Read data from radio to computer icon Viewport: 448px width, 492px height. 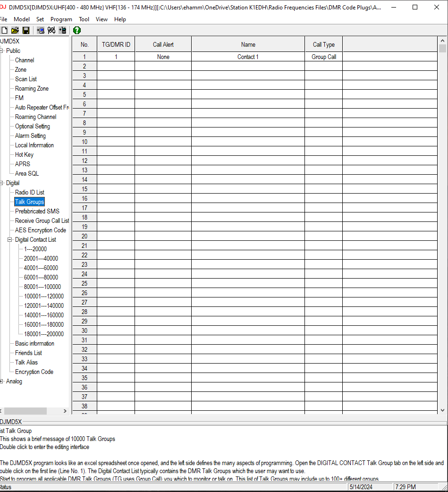click(41, 30)
